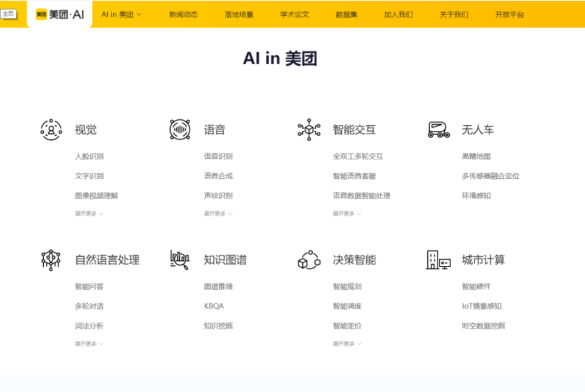Image resolution: width=585 pixels, height=392 pixels.
Task: Click the 美团·AI logo
Action: click(x=59, y=14)
